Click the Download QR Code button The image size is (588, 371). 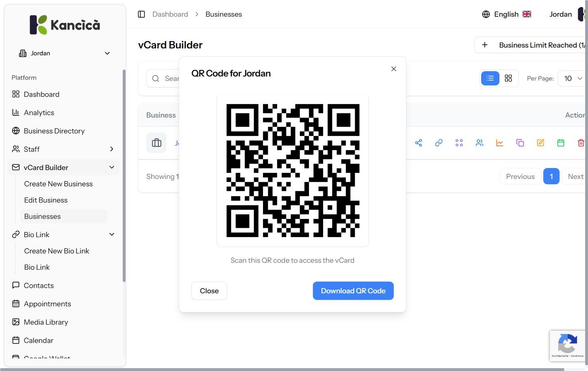coord(353,291)
